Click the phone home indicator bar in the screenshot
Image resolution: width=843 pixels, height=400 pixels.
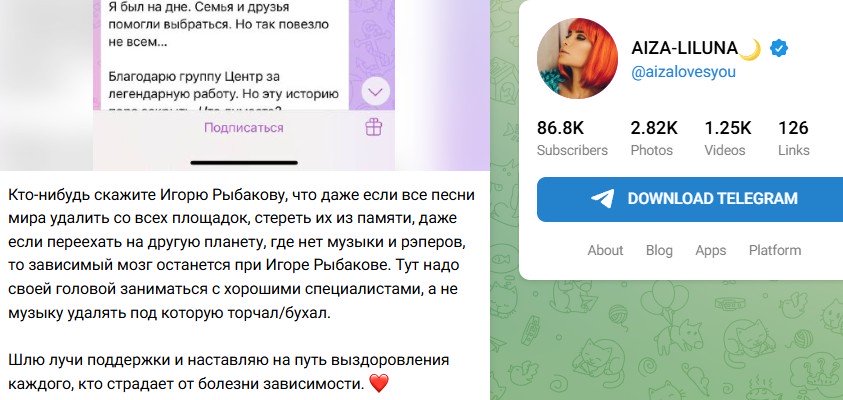click(244, 162)
